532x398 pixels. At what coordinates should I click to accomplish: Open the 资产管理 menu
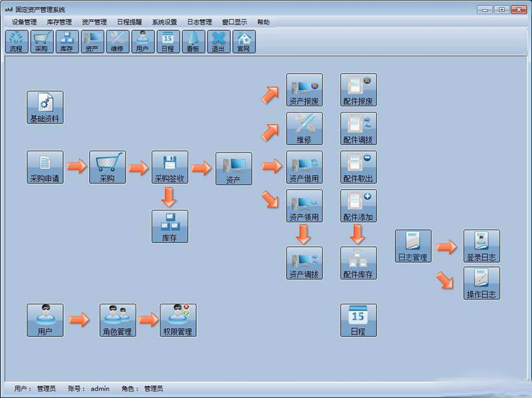click(x=94, y=22)
